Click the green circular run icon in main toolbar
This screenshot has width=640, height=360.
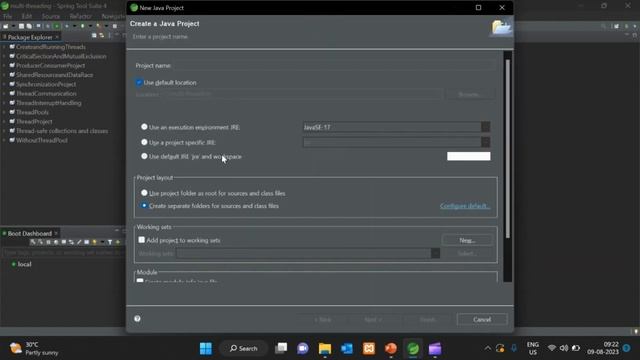tap(57, 26)
